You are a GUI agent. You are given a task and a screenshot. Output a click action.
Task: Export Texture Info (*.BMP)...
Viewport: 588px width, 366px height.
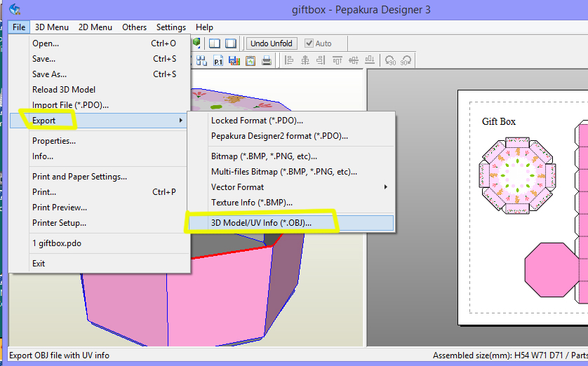pos(291,203)
